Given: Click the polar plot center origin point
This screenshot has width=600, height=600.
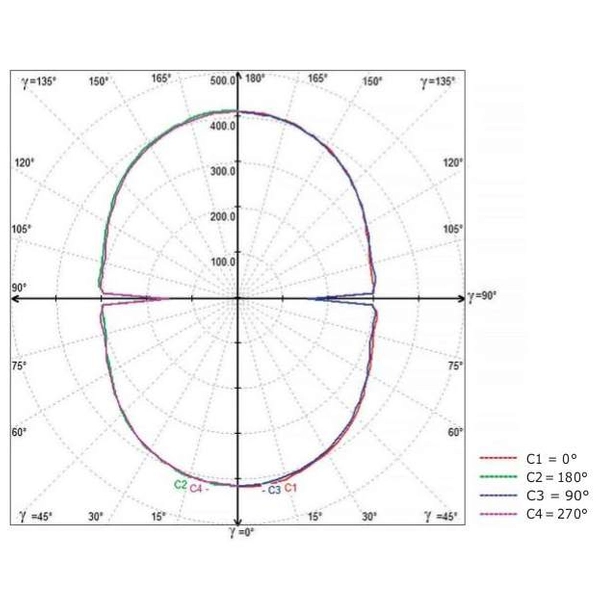Looking at the screenshot, I should 237,298.
